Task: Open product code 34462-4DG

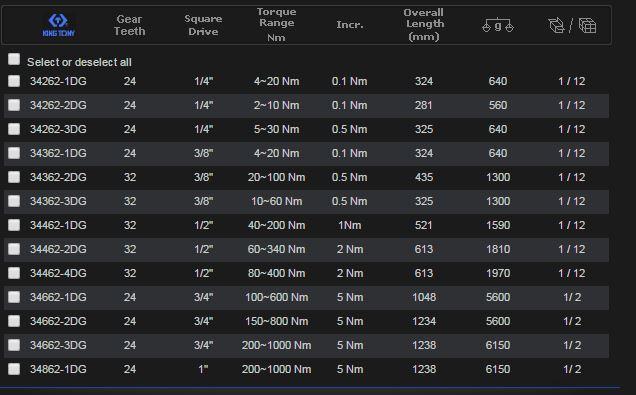Action: [58, 273]
